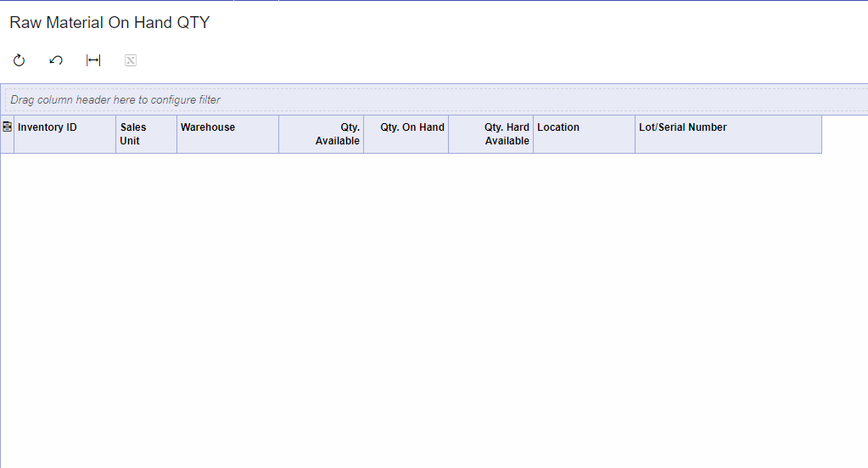Sort by Lot/Serial Number column header

[728, 134]
